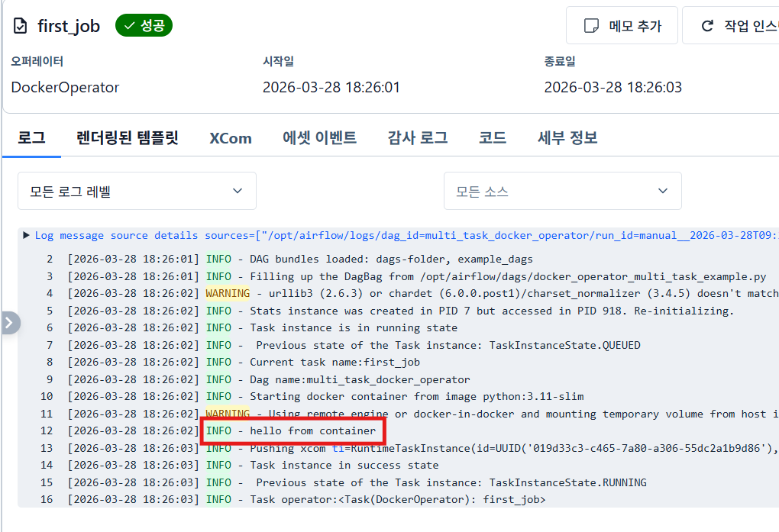Click log line number 2
This screenshot has width=779, height=532.
coord(50,259)
